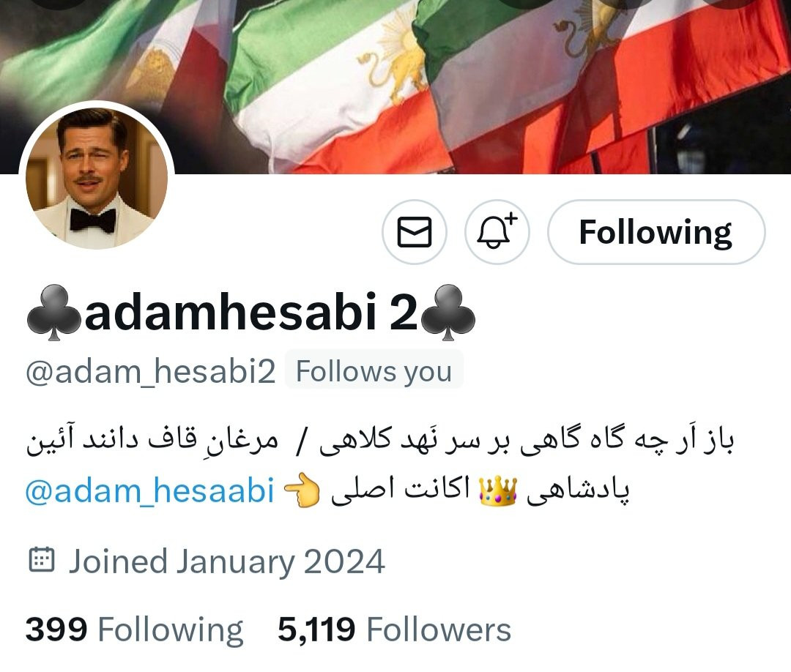Screen dimensions: 791x672
Task: Click the club emoji after the 2
Action: coord(447,313)
